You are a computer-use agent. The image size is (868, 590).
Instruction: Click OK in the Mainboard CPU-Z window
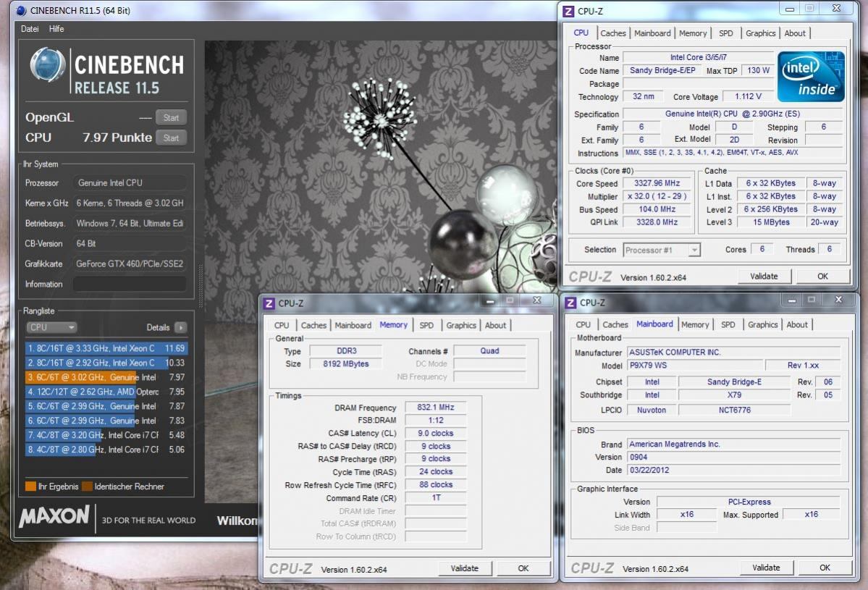(825, 568)
